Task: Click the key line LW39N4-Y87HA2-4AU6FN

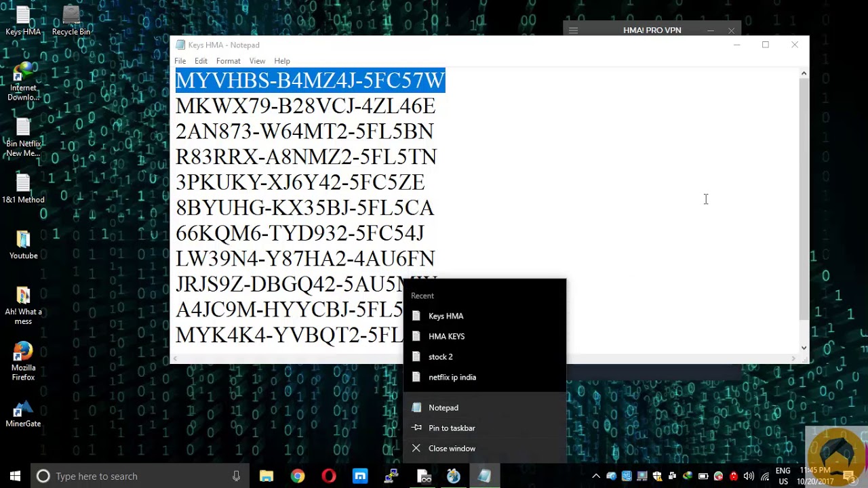Action: click(x=305, y=258)
